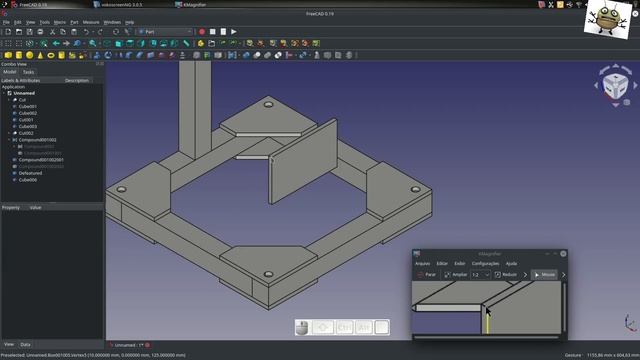Click Ampliar button in KMagnifier

(456, 275)
